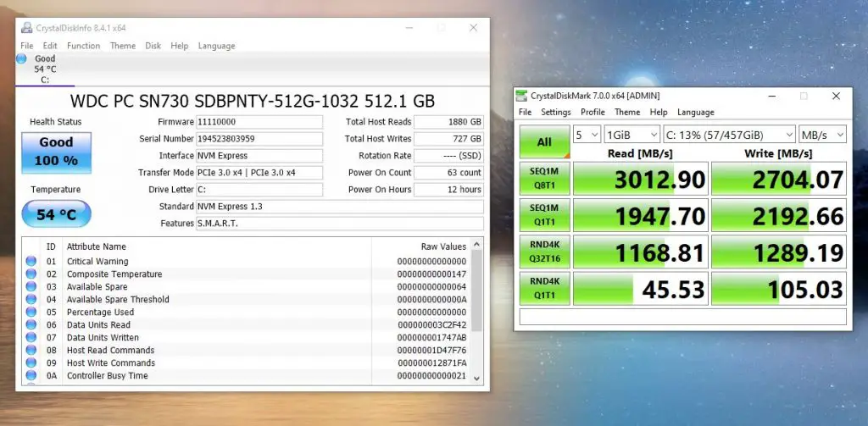Click the status orb for Available Spare Threshold
This screenshot has height=426, width=868.
tap(31, 299)
